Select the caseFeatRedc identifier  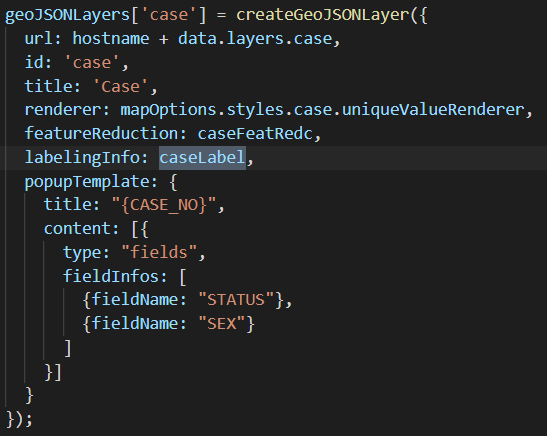pyautogui.click(x=255, y=134)
